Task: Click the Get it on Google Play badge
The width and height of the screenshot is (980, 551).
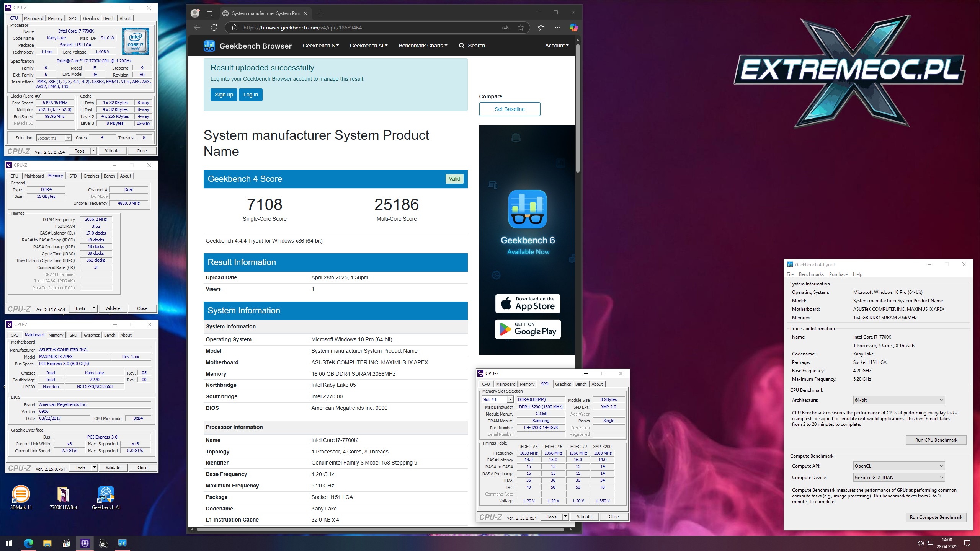Action: pos(528,329)
